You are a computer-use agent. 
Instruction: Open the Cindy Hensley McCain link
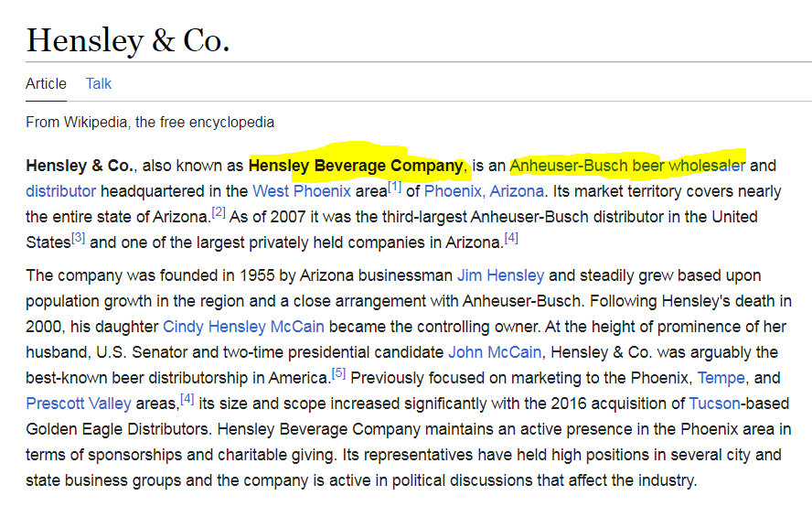point(243,327)
